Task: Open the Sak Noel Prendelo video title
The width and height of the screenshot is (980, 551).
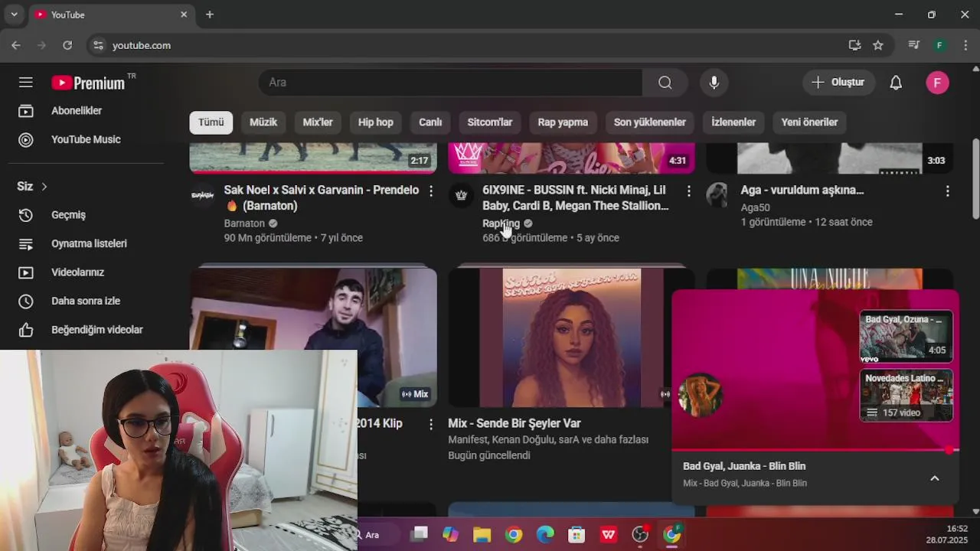Action: coord(322,197)
